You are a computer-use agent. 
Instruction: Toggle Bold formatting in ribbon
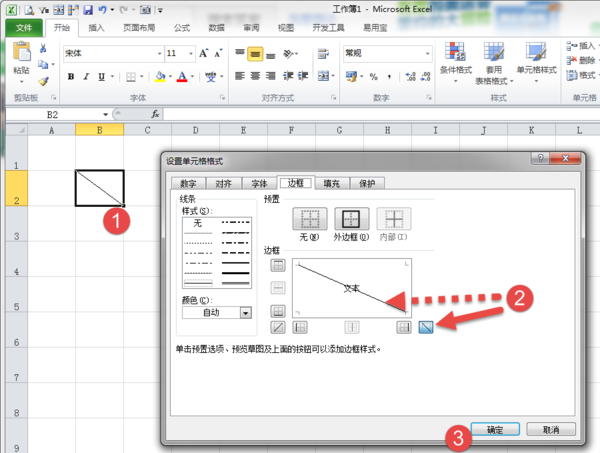pos(71,76)
